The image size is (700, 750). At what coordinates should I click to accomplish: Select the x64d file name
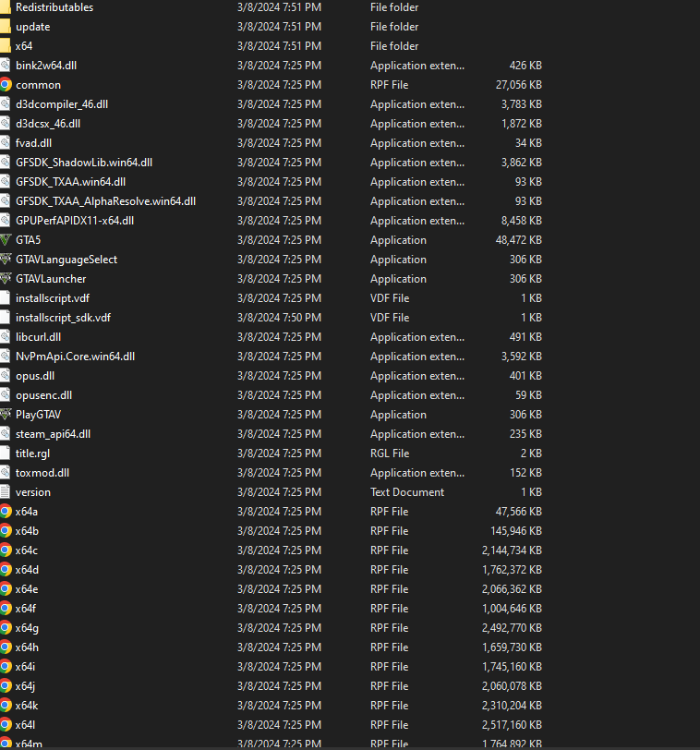point(27,570)
